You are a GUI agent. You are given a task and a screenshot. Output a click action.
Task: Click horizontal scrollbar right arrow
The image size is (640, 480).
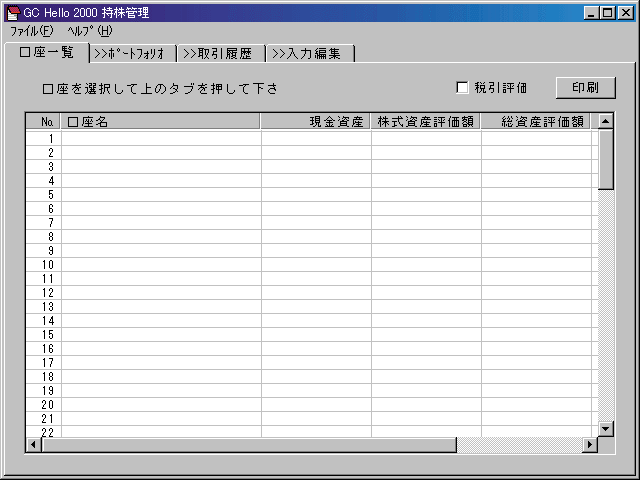(590, 444)
